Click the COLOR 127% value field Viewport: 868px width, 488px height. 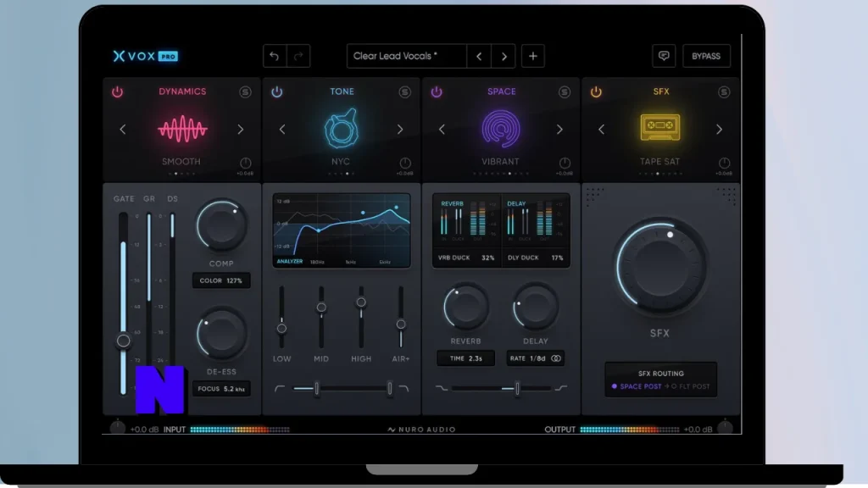coord(221,280)
